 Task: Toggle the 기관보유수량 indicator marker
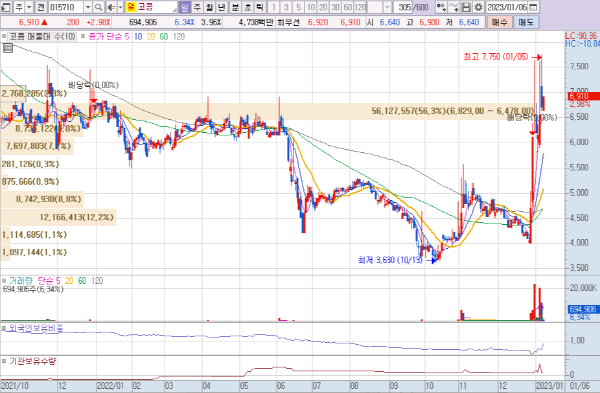4,361
